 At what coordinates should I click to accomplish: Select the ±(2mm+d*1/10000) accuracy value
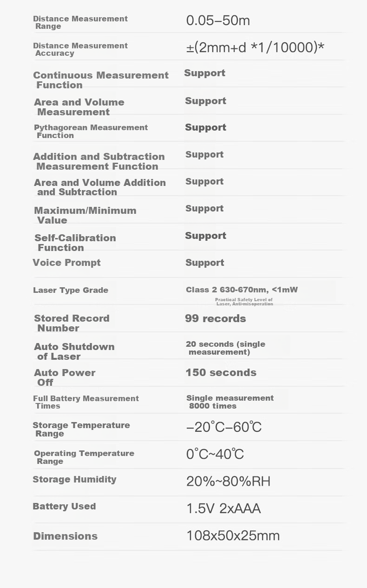[x=256, y=47]
